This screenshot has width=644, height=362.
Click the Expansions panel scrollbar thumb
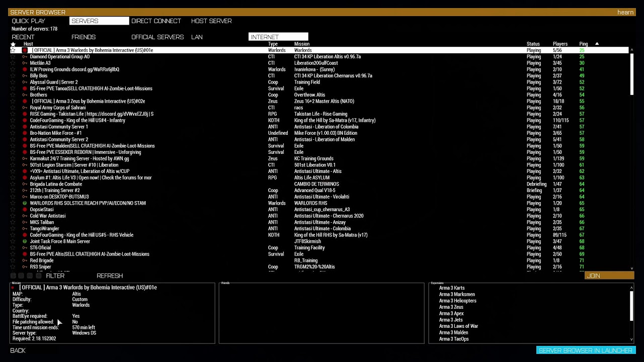[631, 306]
